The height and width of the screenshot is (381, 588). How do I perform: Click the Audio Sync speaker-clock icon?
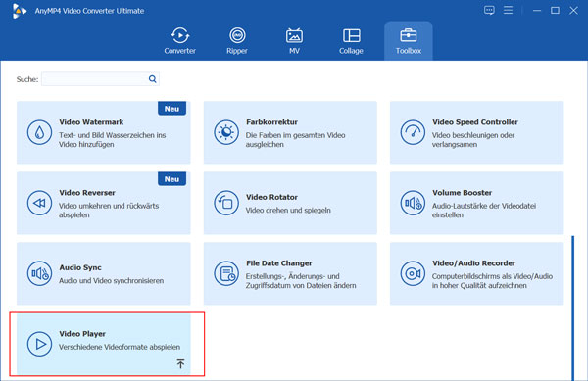click(39, 273)
